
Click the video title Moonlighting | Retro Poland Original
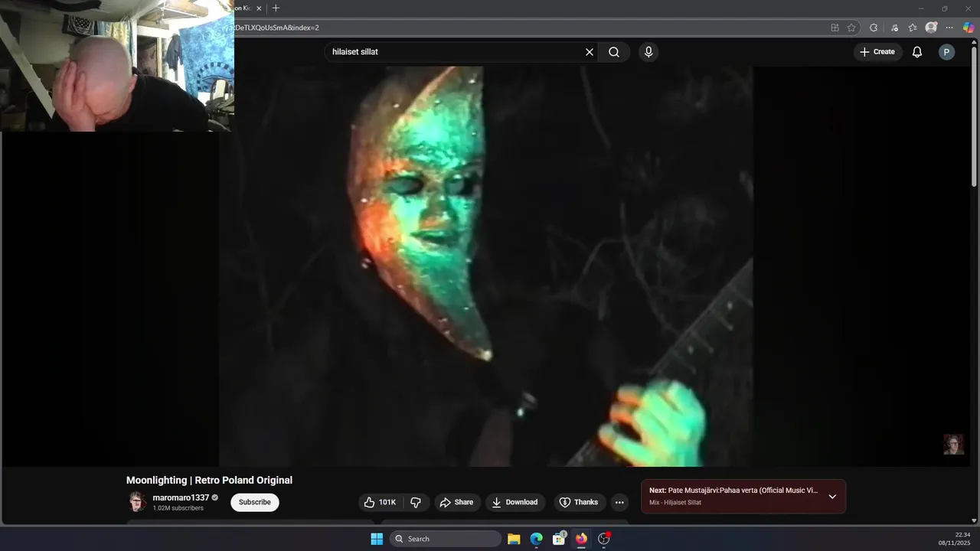click(x=209, y=480)
